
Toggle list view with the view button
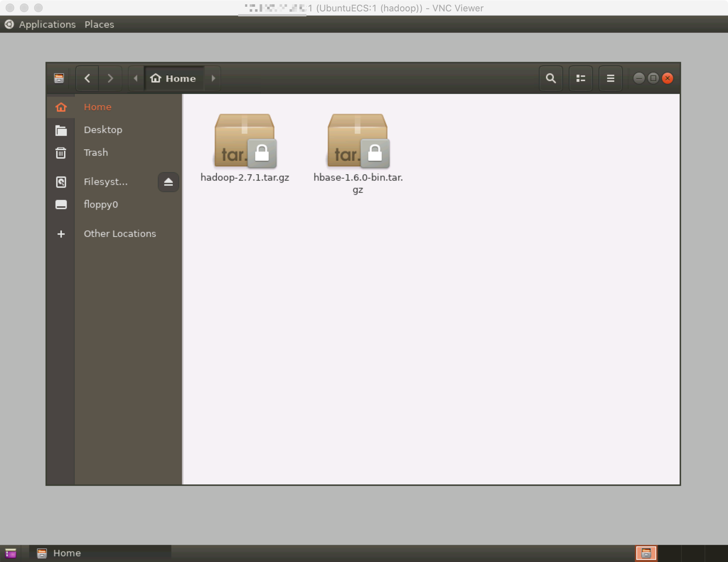coord(580,78)
